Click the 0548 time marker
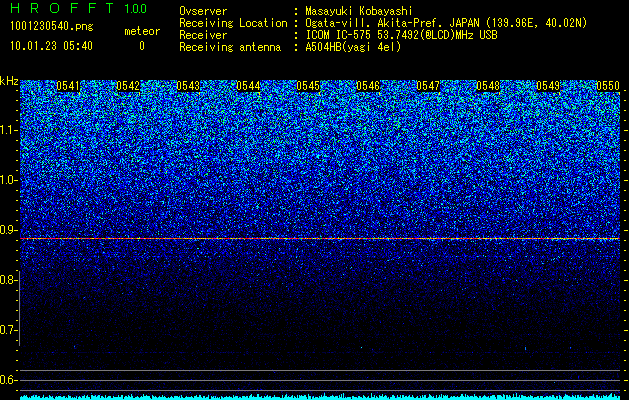Viewport: 629px width, 400px height. 488,86
